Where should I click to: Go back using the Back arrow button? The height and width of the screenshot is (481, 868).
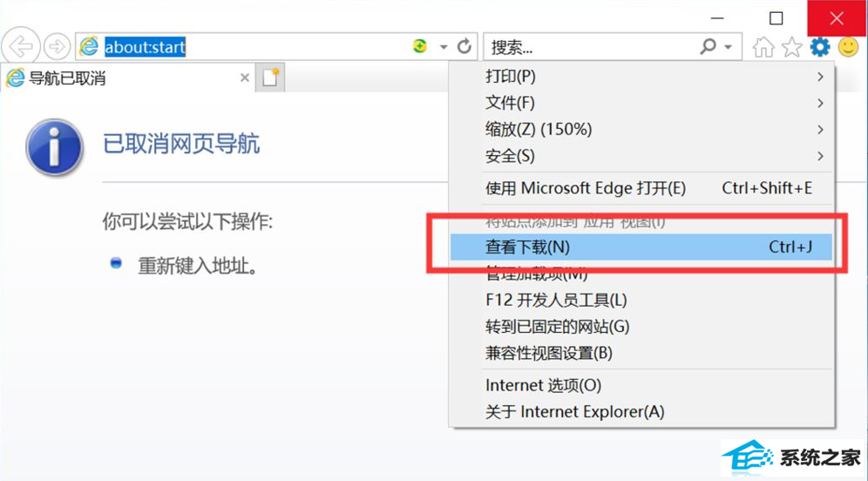21,46
